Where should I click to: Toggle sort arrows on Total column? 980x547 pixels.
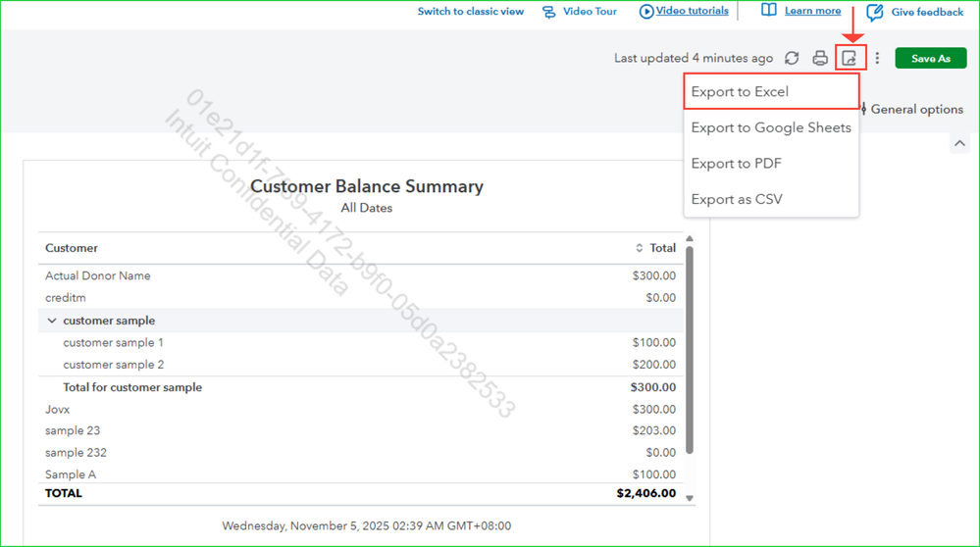point(639,248)
